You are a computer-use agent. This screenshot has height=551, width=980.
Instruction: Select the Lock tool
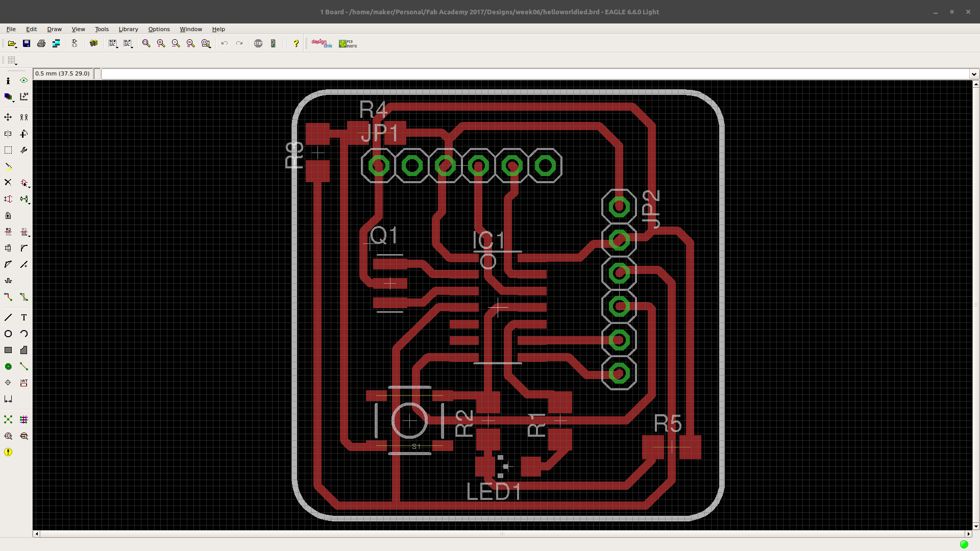8,215
